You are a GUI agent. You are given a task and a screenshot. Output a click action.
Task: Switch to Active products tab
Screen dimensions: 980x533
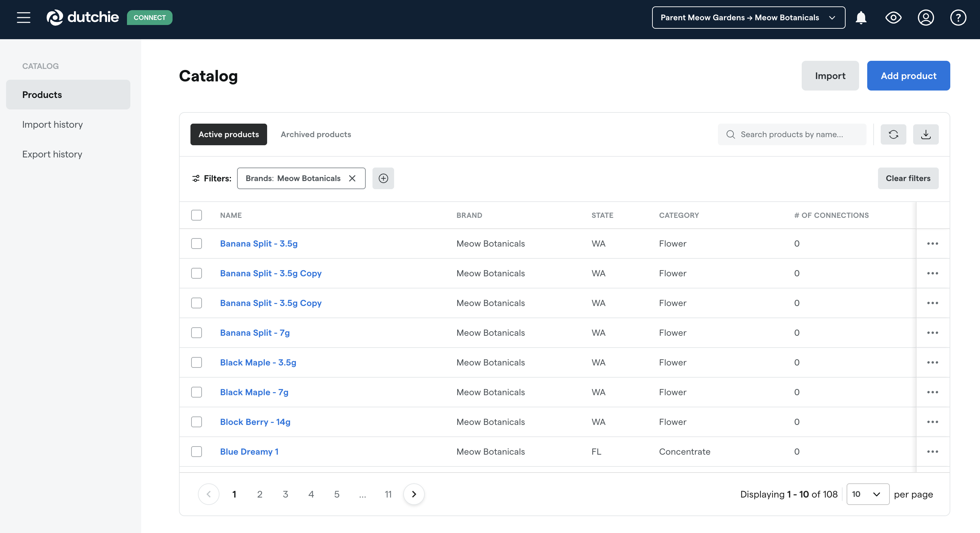[x=229, y=134]
